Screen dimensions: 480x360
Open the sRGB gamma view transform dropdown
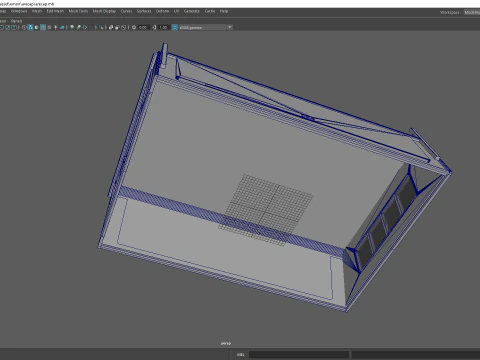click(206, 27)
